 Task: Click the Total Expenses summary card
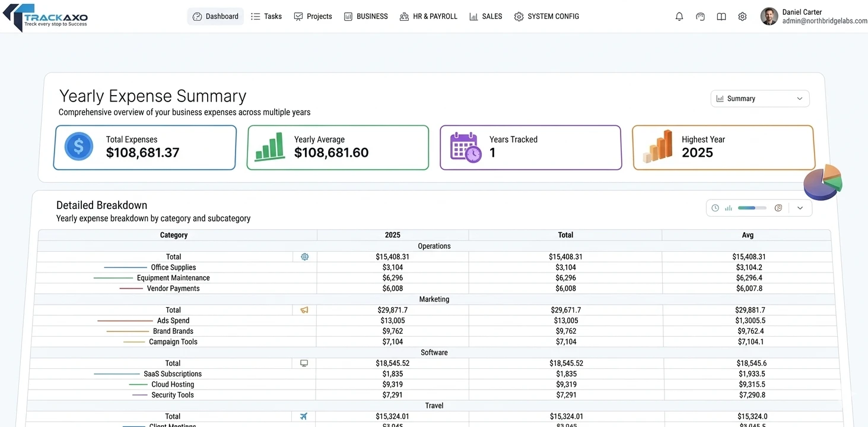[x=144, y=147]
